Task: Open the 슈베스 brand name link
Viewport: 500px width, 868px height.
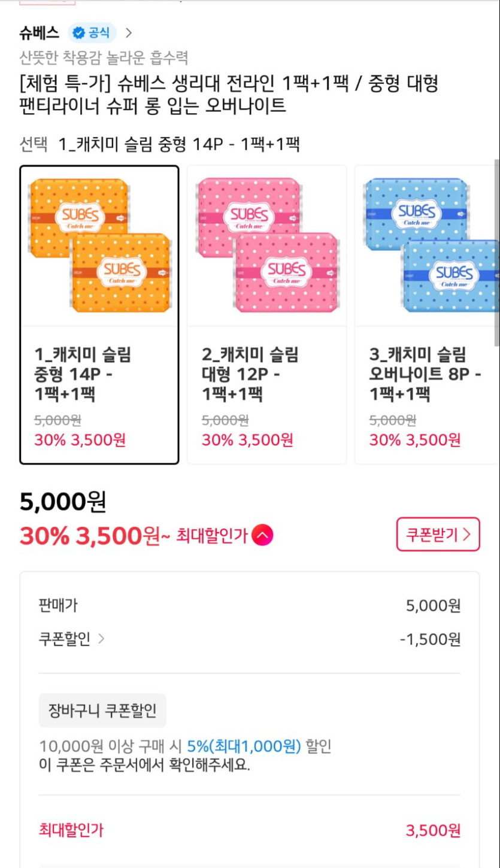Action: pos(40,32)
